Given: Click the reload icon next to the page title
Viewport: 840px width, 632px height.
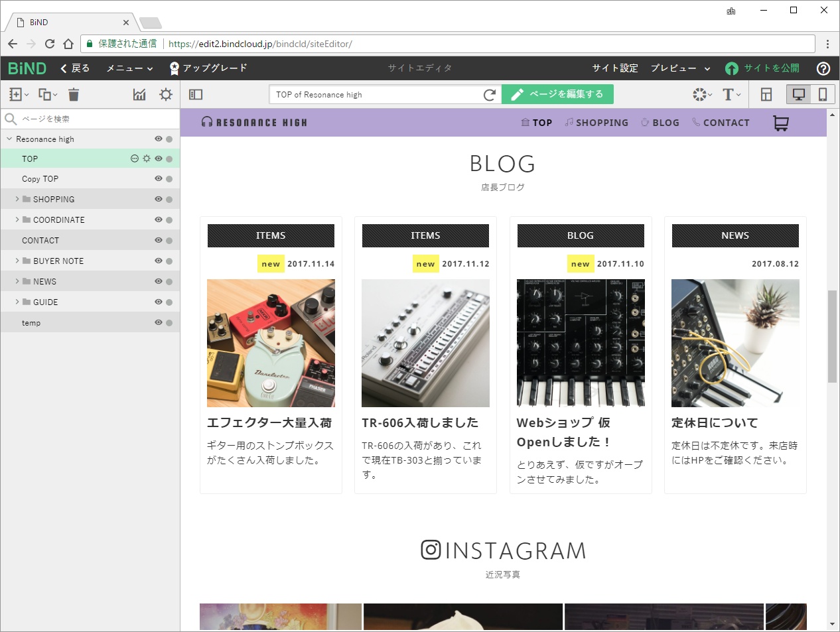Looking at the screenshot, I should [x=490, y=94].
